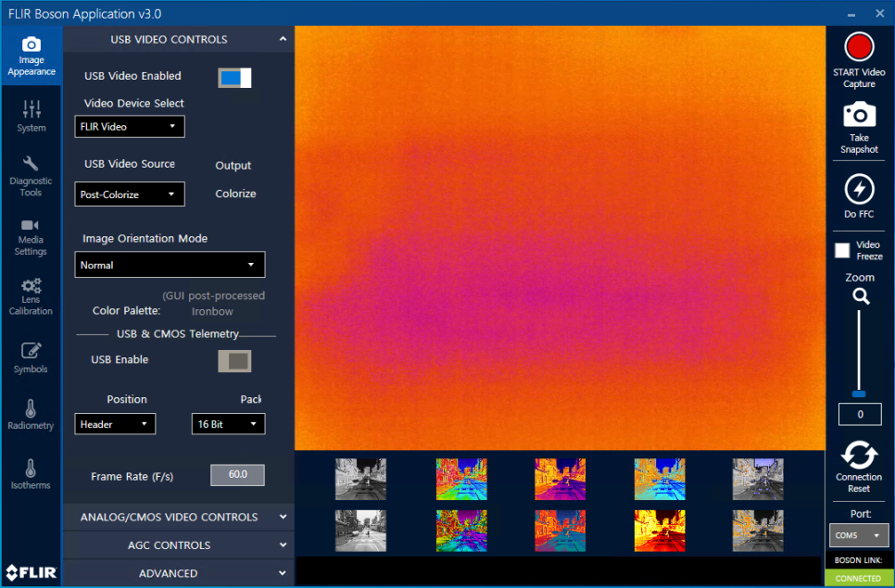Click the Colorize output label
895x588 pixels.
point(235,194)
